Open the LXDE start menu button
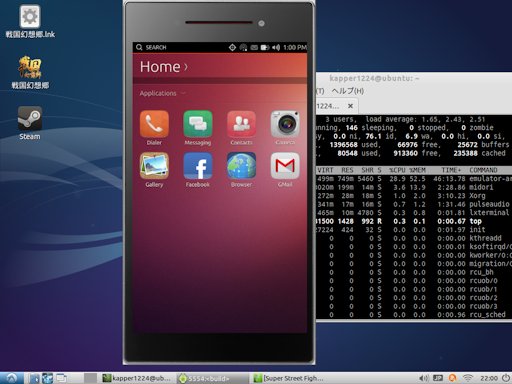Image resolution: width=512 pixels, height=384 pixels. [x=12, y=378]
